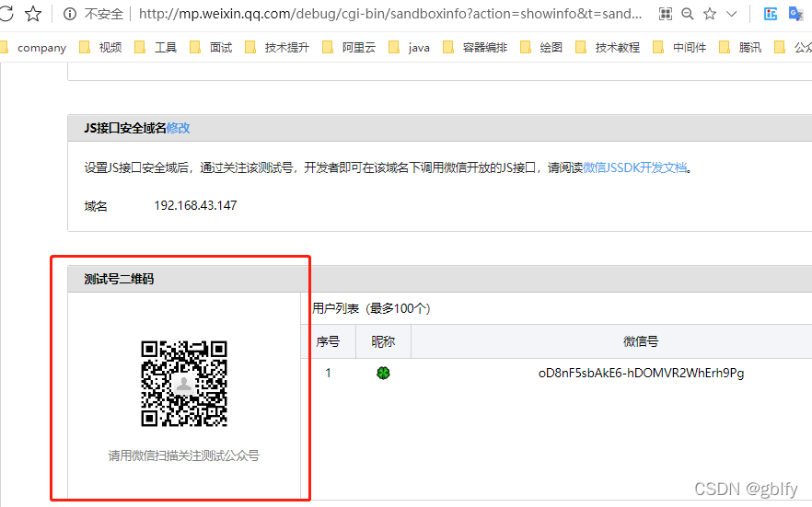Open the 技术提升 bookmark folder
The width and height of the screenshot is (812, 507).
pos(277,48)
